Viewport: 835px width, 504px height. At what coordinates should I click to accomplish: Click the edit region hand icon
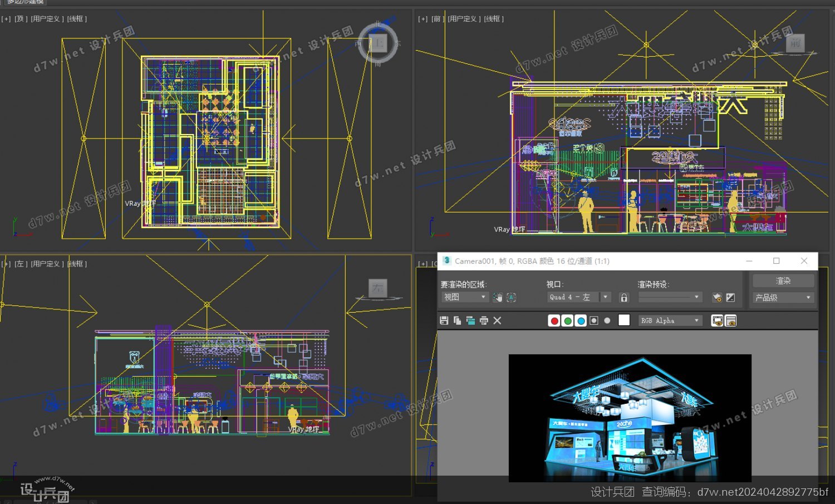click(x=498, y=298)
